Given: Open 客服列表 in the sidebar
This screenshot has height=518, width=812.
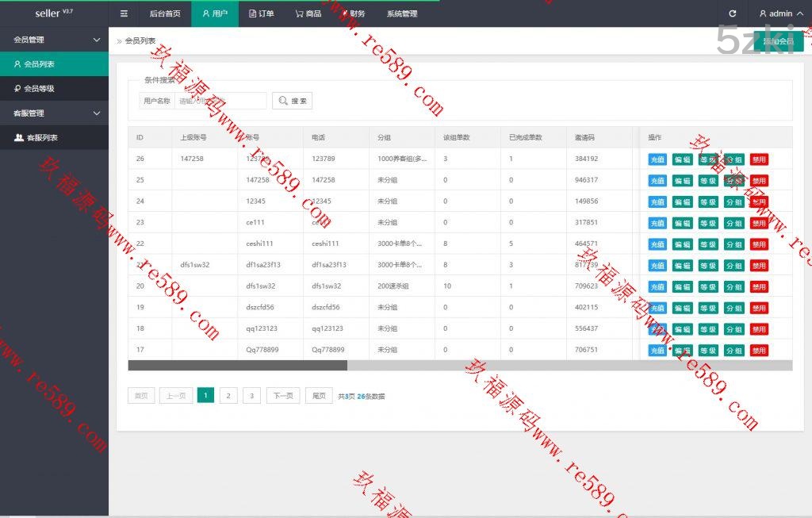Looking at the screenshot, I should click(41, 138).
